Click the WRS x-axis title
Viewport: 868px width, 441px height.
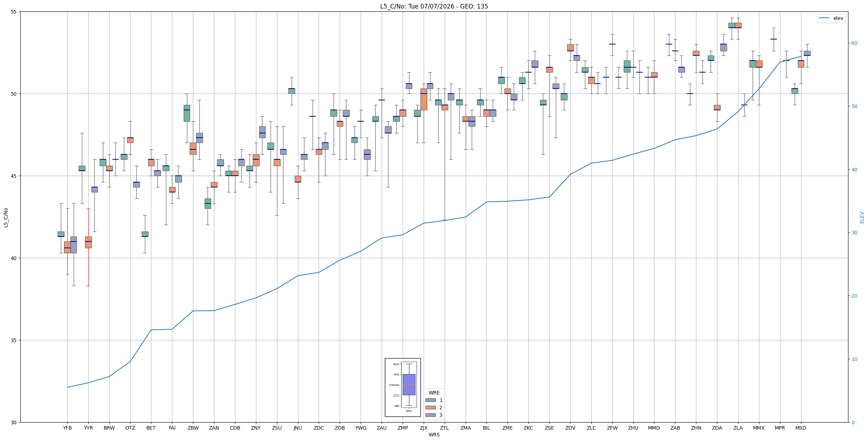tap(434, 435)
